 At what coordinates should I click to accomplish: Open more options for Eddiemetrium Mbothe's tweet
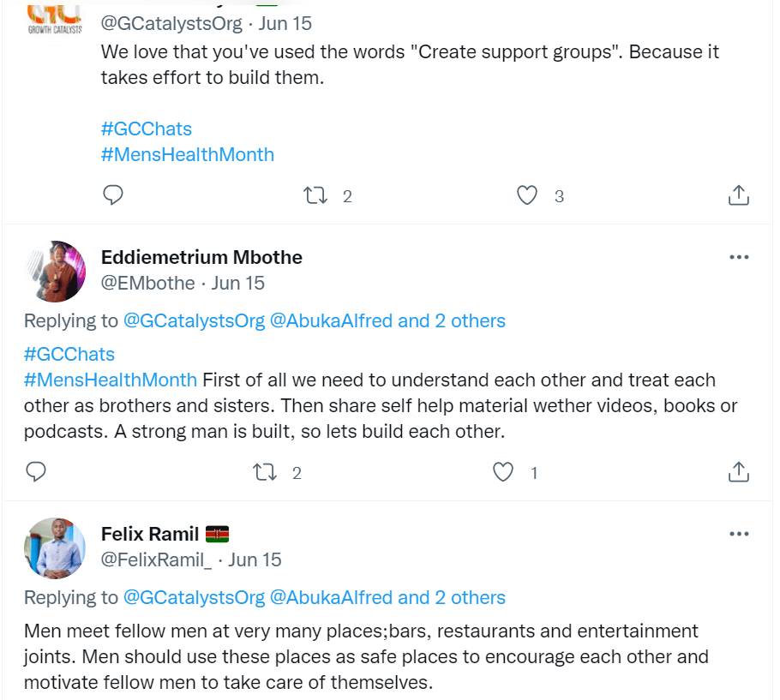point(738,257)
